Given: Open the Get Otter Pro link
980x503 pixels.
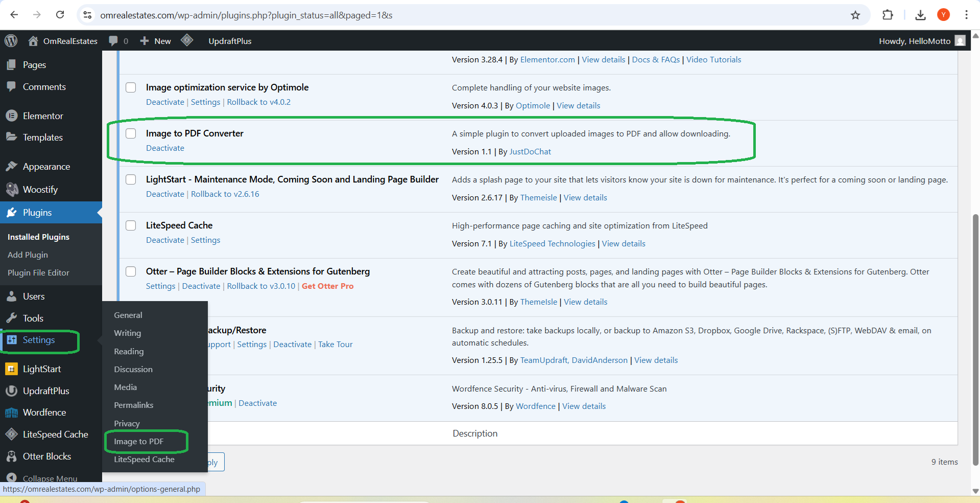Looking at the screenshot, I should pos(327,286).
